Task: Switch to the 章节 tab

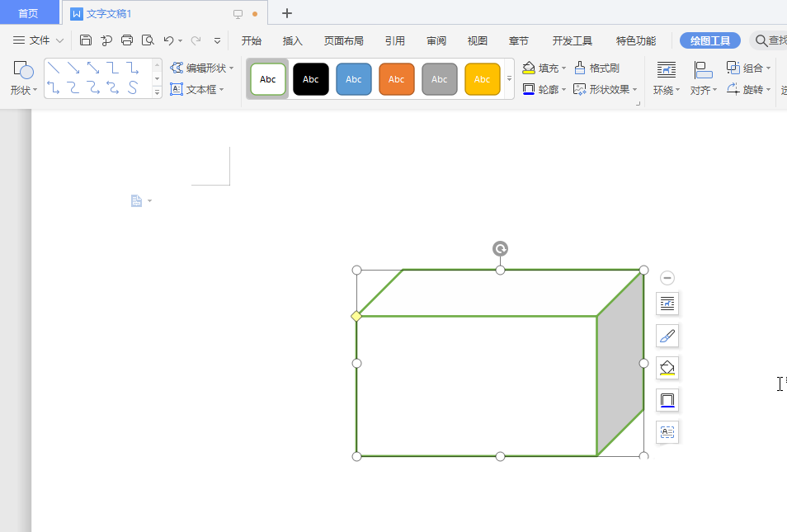Action: [518, 40]
